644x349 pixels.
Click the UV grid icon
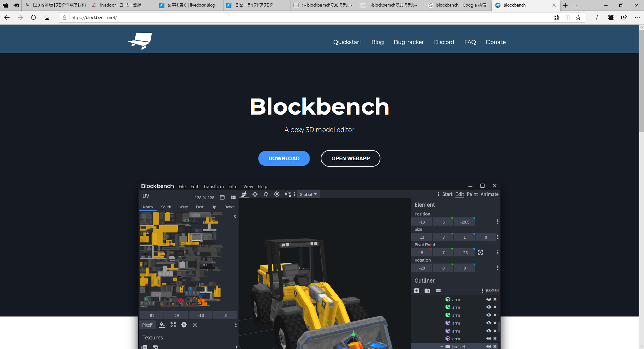(233, 198)
